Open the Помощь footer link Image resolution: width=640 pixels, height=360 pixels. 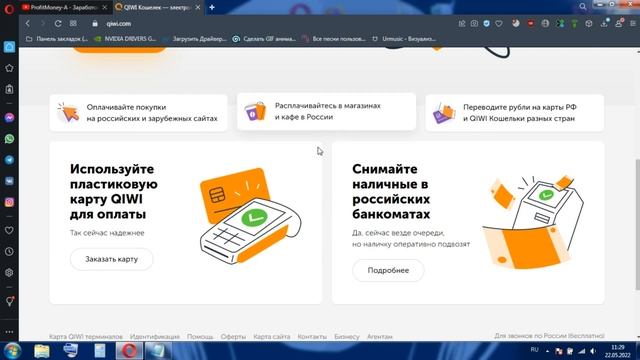200,337
